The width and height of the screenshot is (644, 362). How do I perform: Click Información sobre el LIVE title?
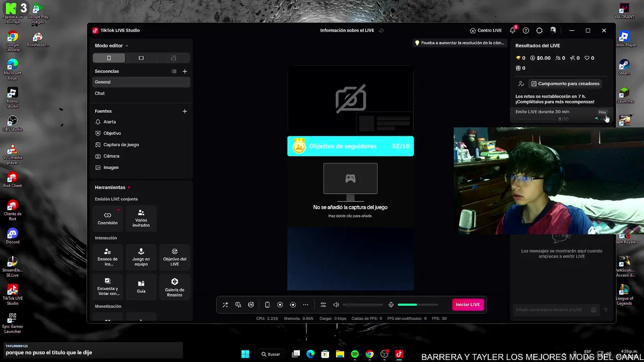coord(347,31)
